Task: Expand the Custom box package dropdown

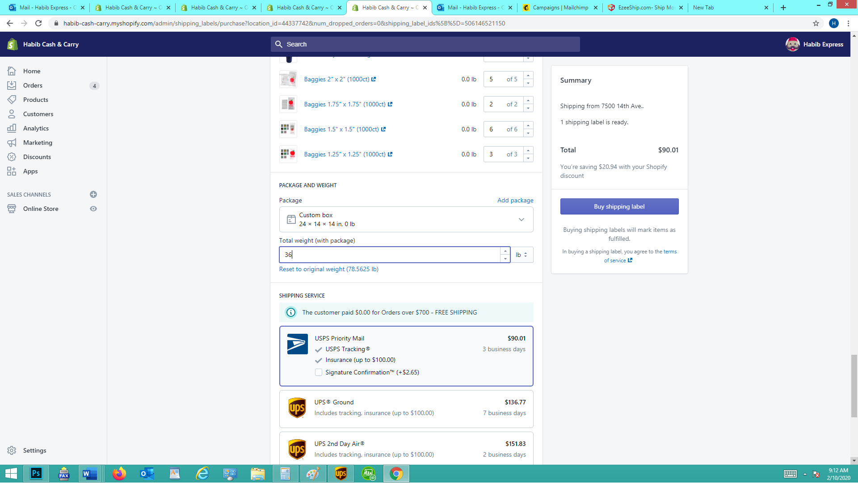Action: pos(521,219)
